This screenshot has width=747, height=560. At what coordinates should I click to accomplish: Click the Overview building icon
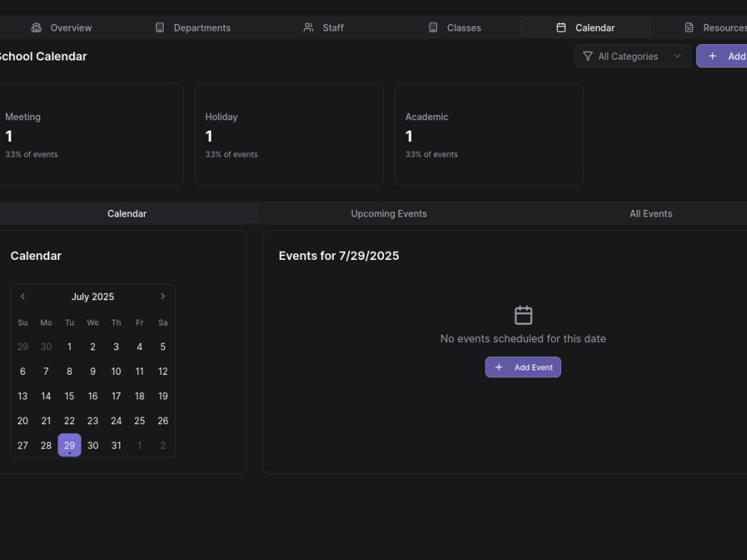click(x=36, y=28)
